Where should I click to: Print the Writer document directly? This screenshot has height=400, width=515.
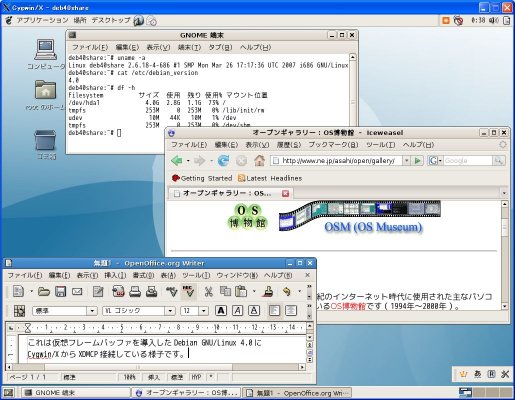pyautogui.click(x=135, y=292)
